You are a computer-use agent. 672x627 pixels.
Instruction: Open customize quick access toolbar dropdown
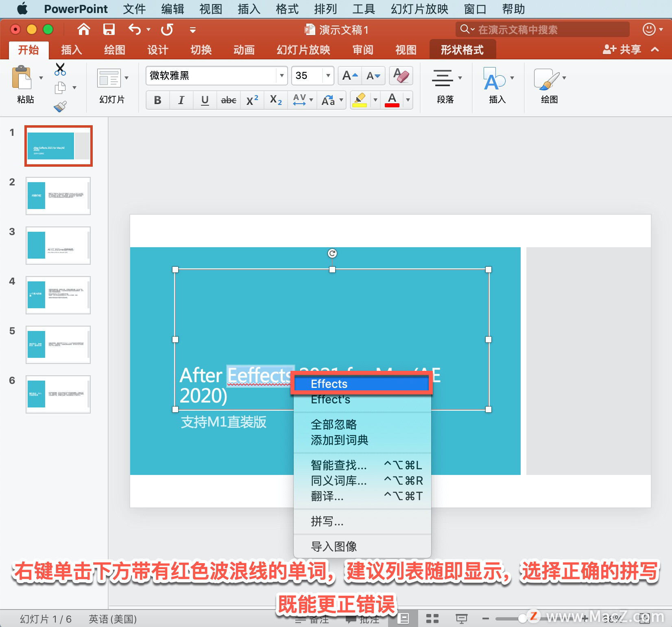193,30
